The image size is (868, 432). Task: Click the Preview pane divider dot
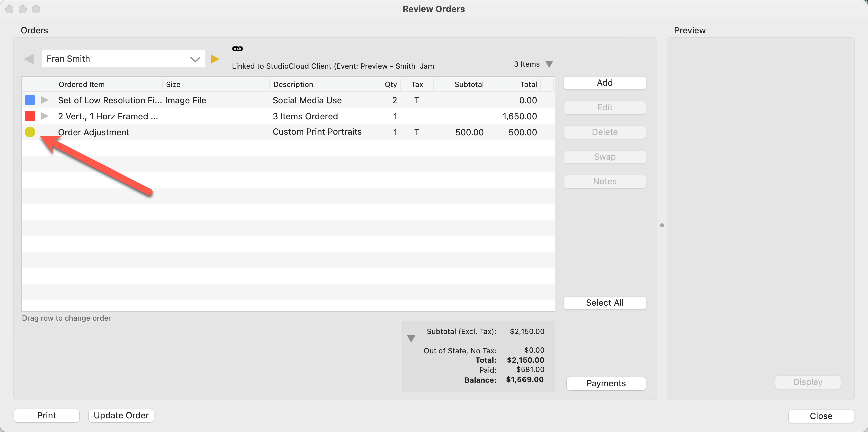point(662,225)
